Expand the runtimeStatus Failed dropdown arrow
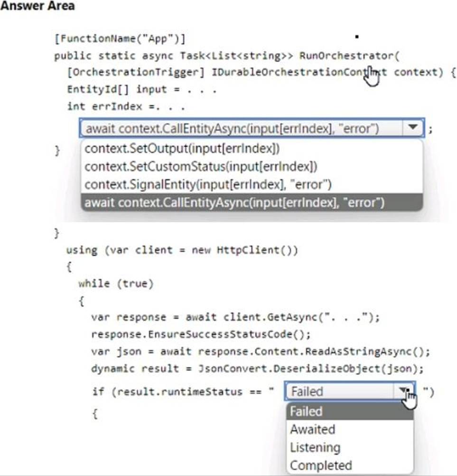The width and height of the screenshot is (457, 476). (x=404, y=390)
